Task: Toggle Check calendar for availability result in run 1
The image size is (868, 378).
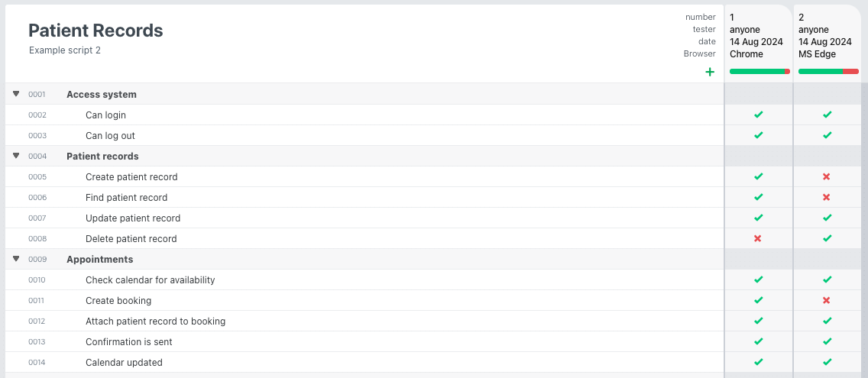Action: [x=758, y=280]
